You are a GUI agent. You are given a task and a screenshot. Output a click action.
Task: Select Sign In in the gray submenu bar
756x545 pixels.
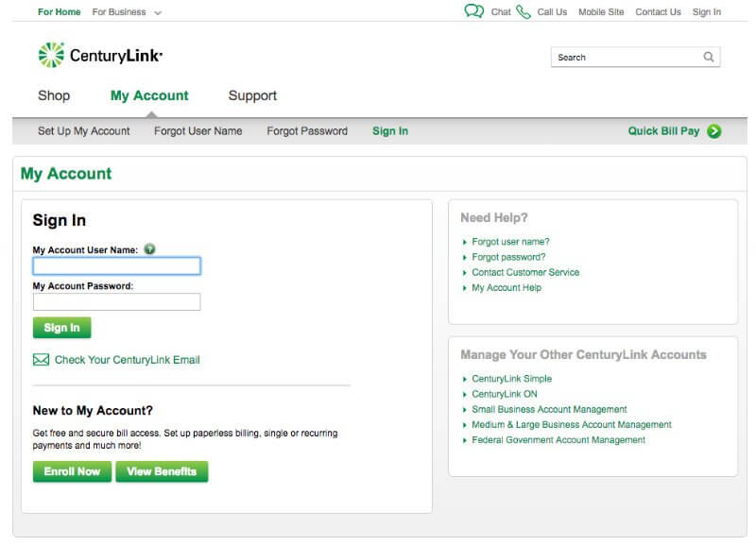click(390, 131)
